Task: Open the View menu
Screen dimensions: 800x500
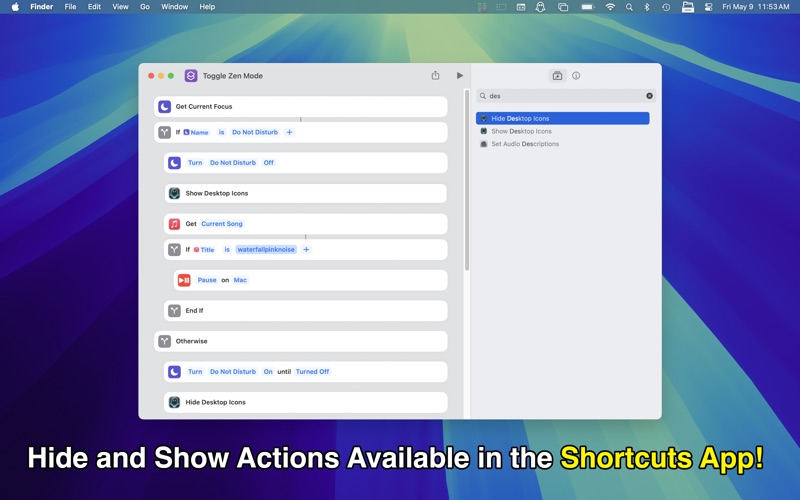Action: pyautogui.click(x=120, y=7)
